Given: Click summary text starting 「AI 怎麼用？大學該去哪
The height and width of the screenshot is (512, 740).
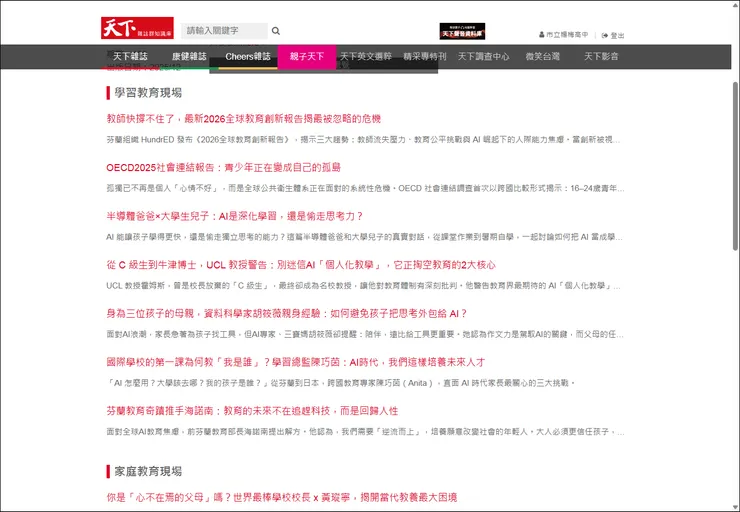Looking at the screenshot, I should tap(341, 383).
